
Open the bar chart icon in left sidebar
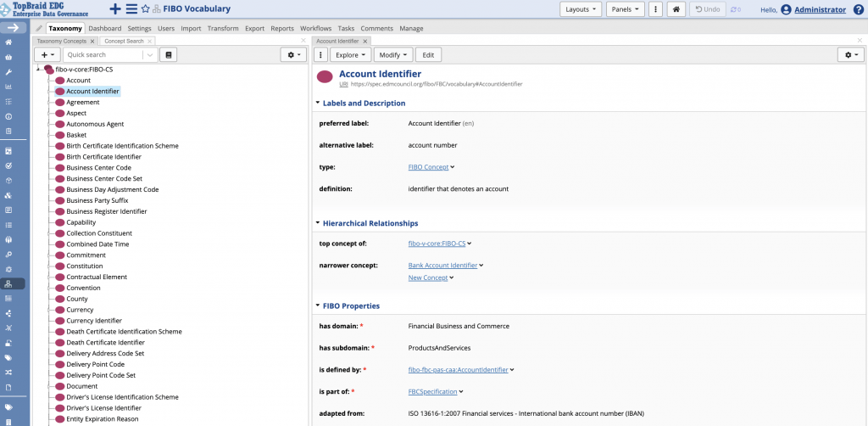(8, 87)
